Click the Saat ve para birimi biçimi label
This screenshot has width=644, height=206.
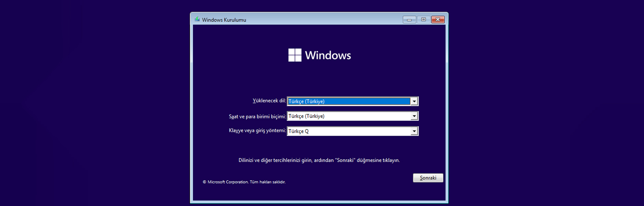click(x=257, y=116)
